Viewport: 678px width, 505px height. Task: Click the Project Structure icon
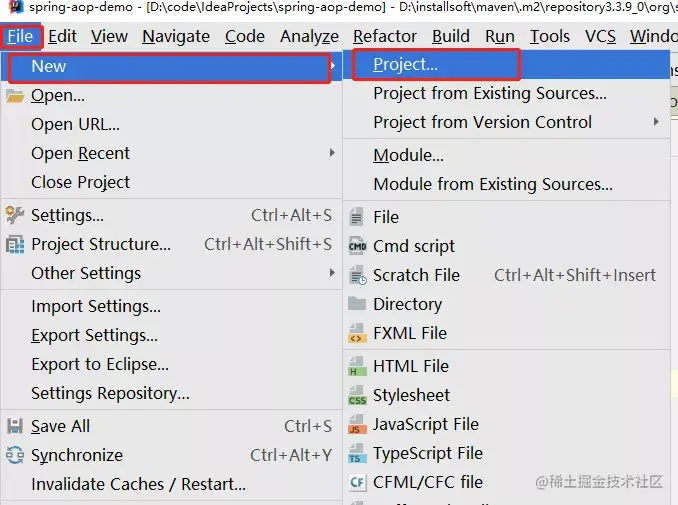pyautogui.click(x=15, y=245)
